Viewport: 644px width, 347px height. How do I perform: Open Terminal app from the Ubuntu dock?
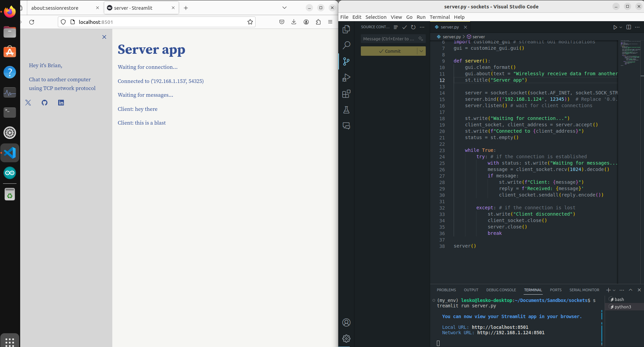10,113
